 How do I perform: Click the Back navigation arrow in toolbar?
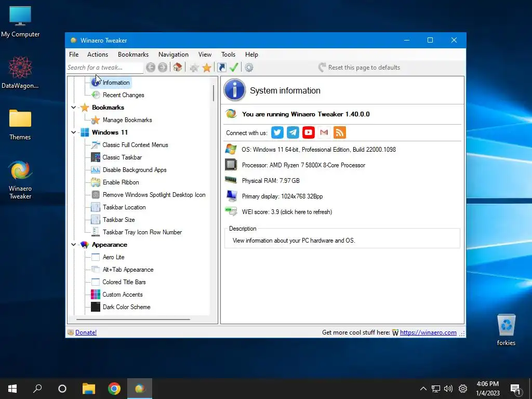pyautogui.click(x=151, y=68)
